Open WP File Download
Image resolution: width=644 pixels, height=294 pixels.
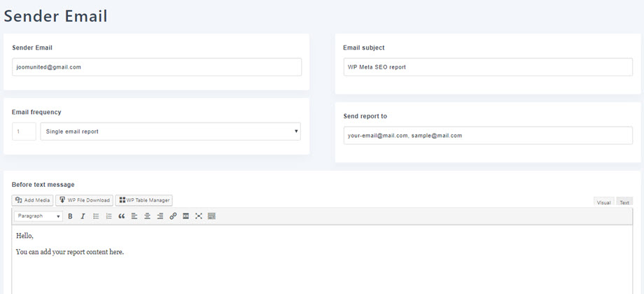pos(85,200)
